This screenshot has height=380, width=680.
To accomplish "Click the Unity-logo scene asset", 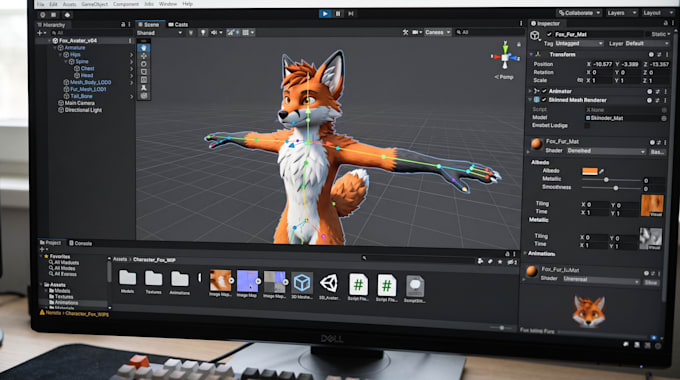I will click(329, 283).
